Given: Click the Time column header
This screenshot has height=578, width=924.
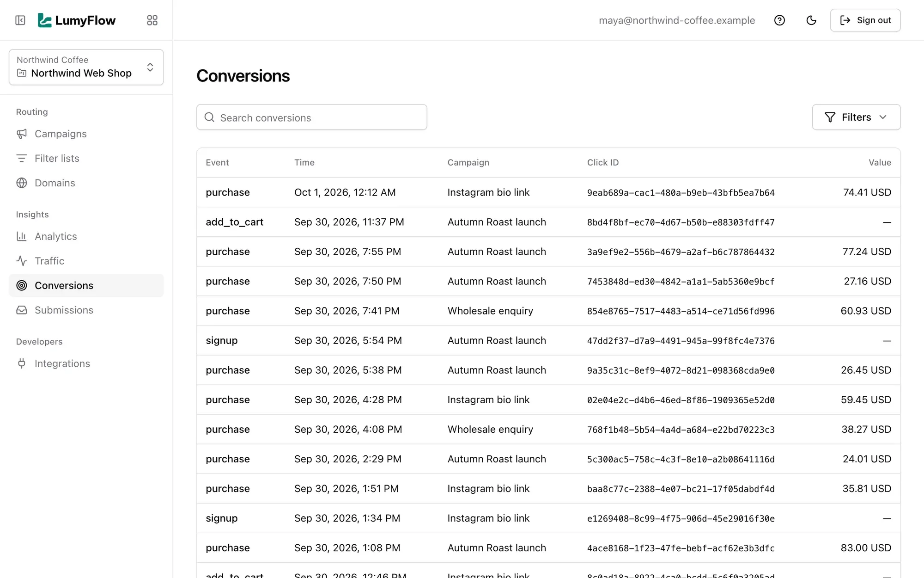Looking at the screenshot, I should pos(304,162).
